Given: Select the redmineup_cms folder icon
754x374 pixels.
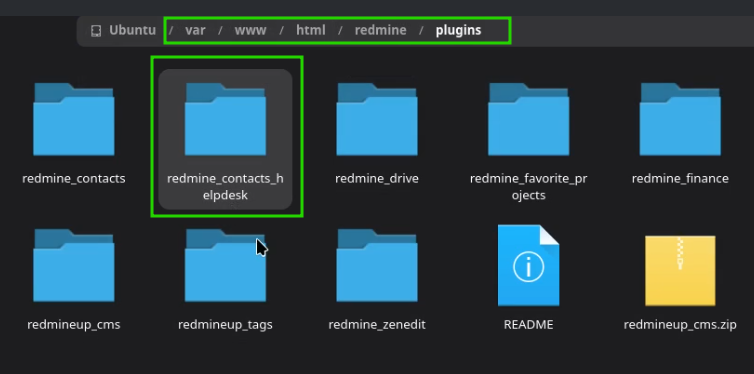Looking at the screenshot, I should [x=74, y=265].
